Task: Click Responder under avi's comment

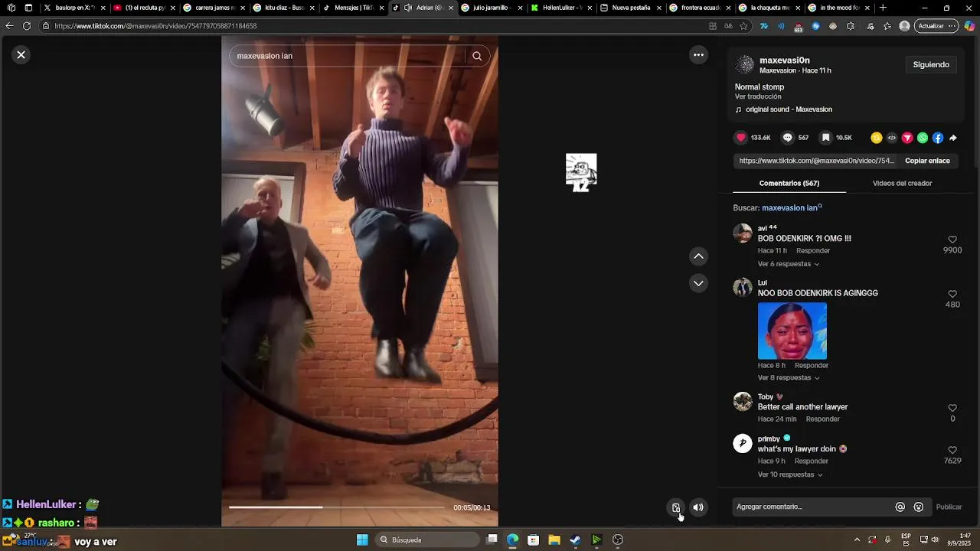Action: [x=813, y=251]
